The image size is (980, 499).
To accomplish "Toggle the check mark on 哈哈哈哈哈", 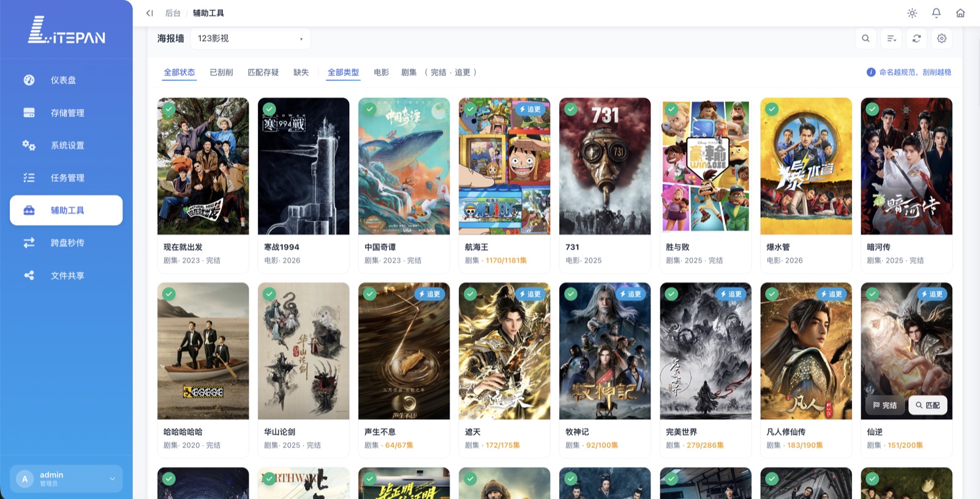I will (169, 294).
